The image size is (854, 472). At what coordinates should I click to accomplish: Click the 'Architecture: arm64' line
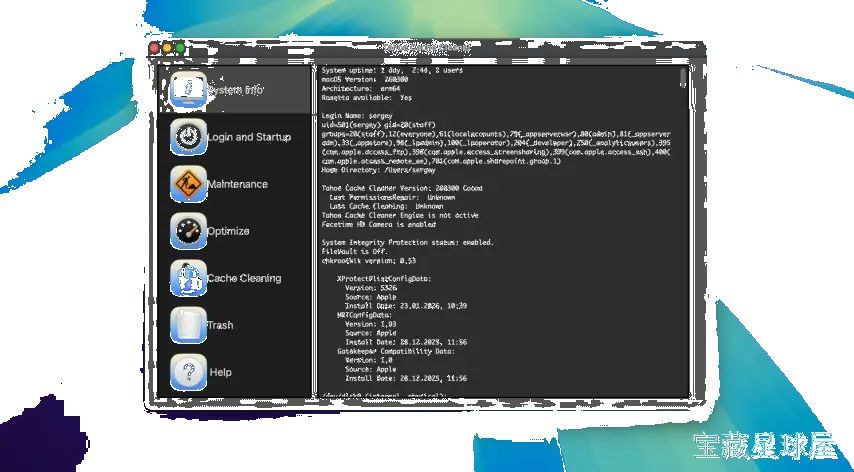click(361, 88)
